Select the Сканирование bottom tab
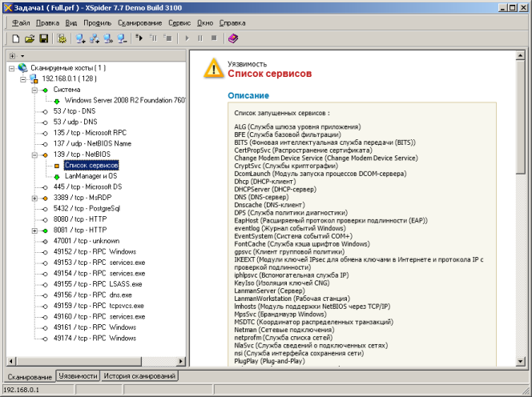 pyautogui.click(x=30, y=377)
